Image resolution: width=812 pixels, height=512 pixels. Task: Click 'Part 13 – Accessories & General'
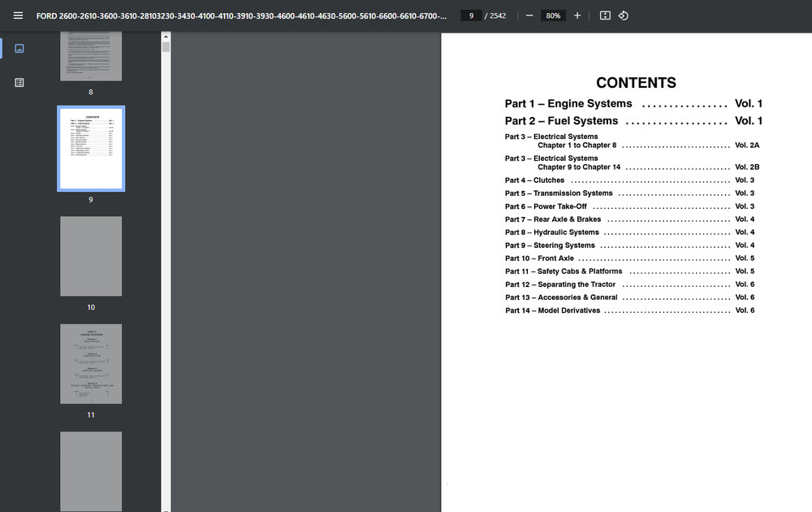click(x=561, y=297)
